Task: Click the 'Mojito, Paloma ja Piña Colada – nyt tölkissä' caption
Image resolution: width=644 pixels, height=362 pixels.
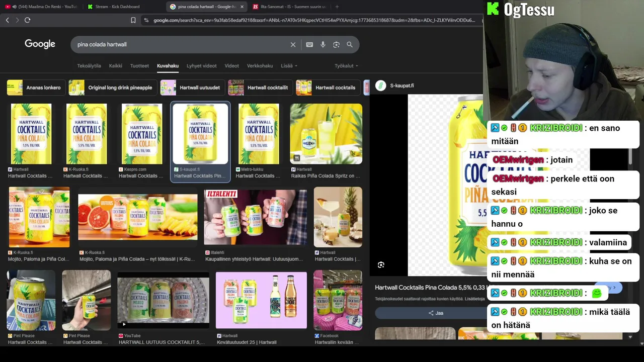Action: 137,259
